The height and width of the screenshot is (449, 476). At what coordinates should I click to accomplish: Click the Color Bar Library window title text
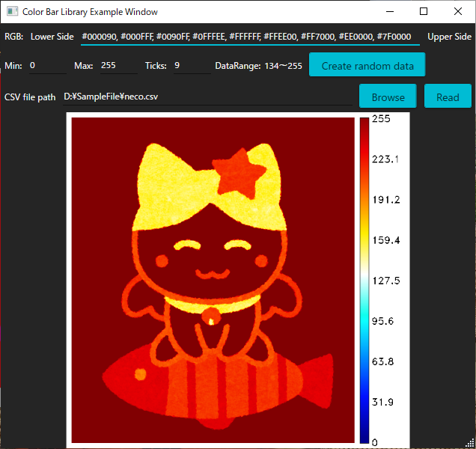[x=90, y=12]
